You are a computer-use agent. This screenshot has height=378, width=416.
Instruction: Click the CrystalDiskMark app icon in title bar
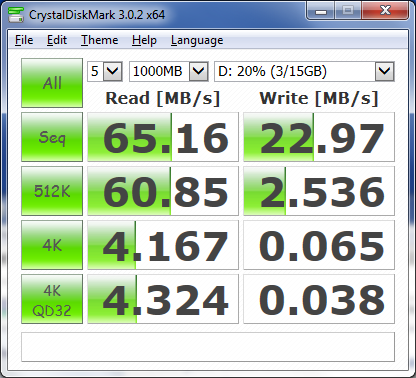click(x=16, y=14)
